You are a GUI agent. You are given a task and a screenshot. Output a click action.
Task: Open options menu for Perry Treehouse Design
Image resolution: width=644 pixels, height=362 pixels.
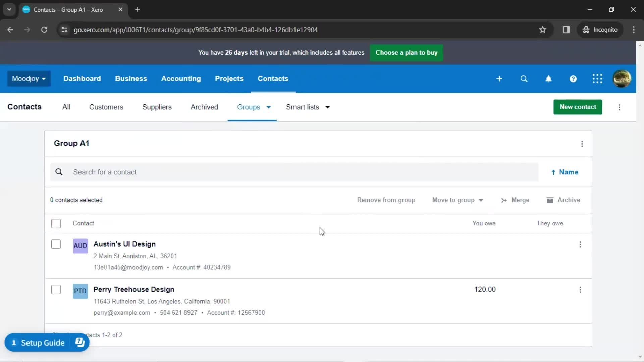click(x=580, y=290)
